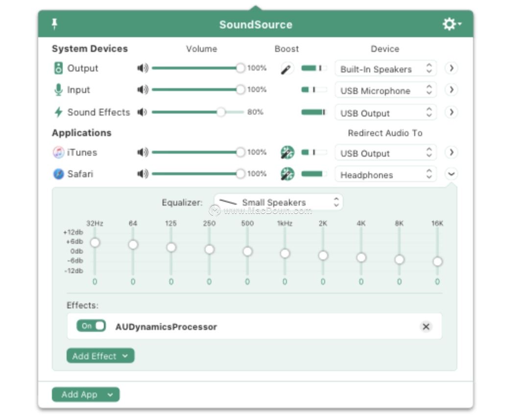Open the iTunes USB Output redirect dropdown

[385, 153]
